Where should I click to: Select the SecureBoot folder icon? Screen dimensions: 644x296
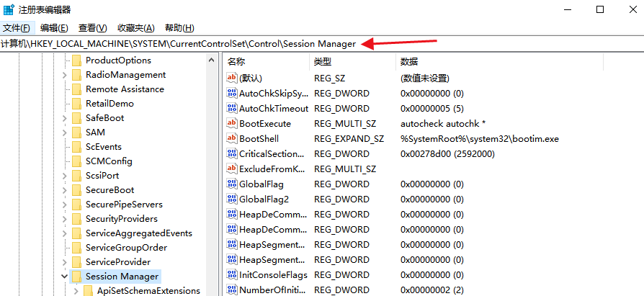coord(77,190)
